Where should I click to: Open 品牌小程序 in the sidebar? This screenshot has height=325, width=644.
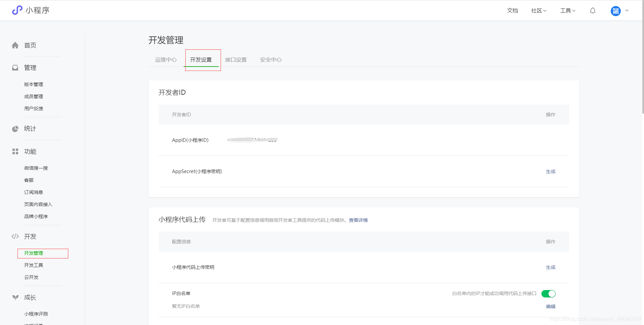36,216
